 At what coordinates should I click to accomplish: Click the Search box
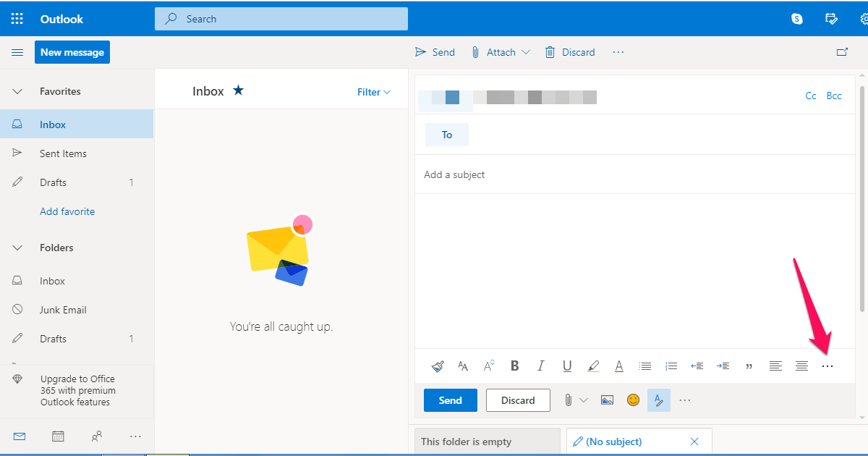pos(281,19)
